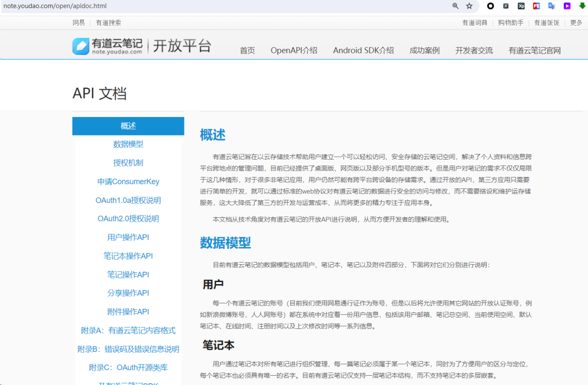Bookmark this page with the star icon
This screenshot has width=588, height=385.
click(469, 5)
